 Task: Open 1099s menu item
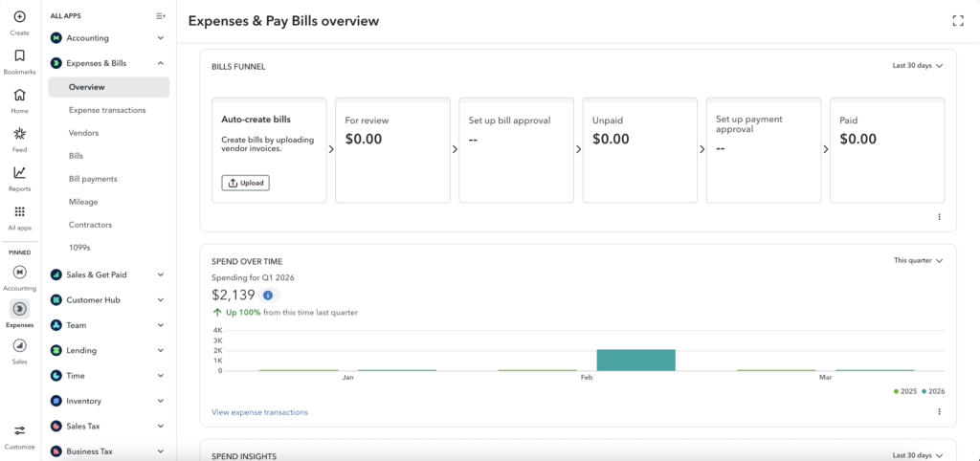click(x=79, y=248)
